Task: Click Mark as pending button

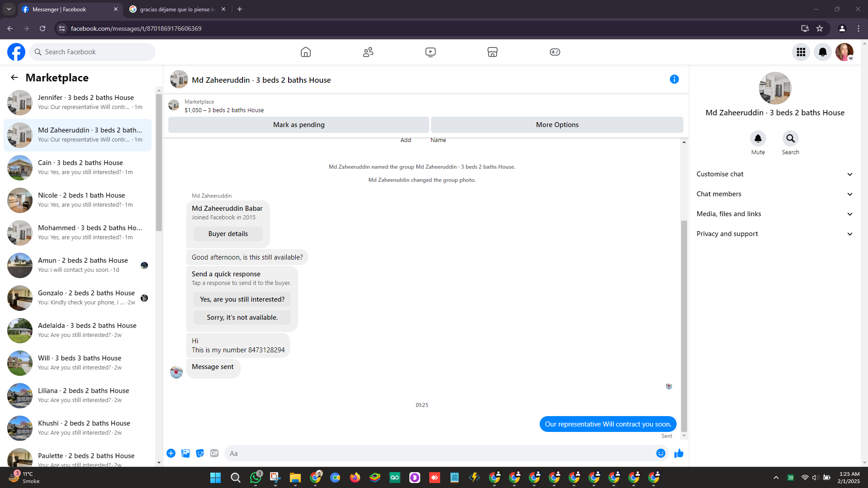Action: (299, 125)
